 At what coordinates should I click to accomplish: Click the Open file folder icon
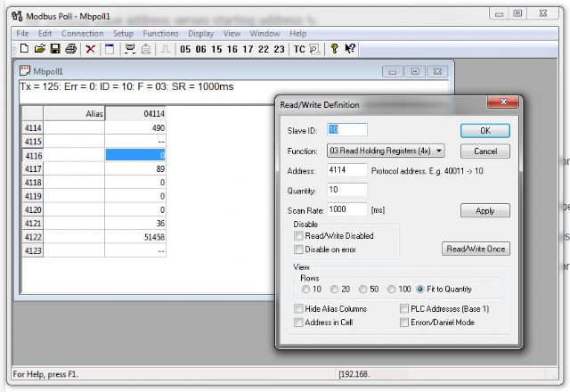(x=40, y=49)
